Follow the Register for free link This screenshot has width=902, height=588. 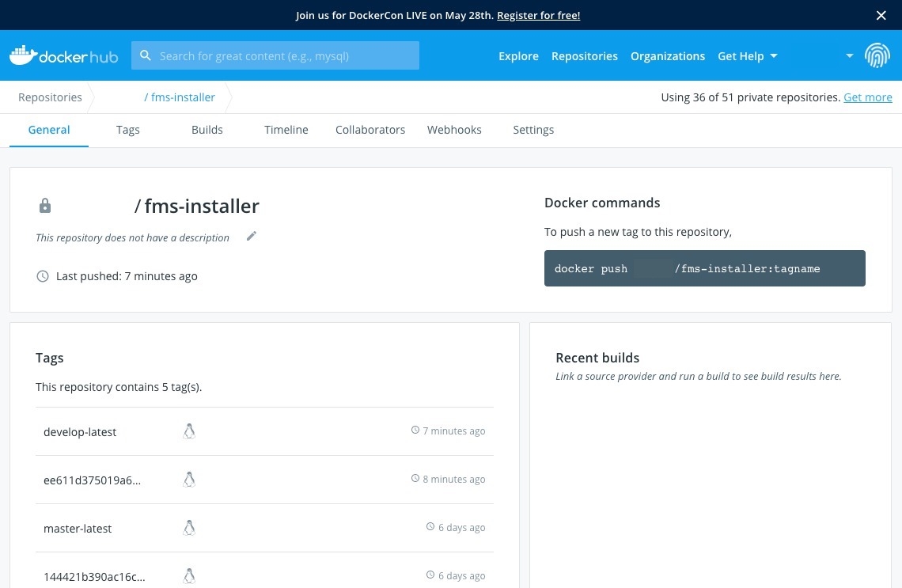(538, 15)
